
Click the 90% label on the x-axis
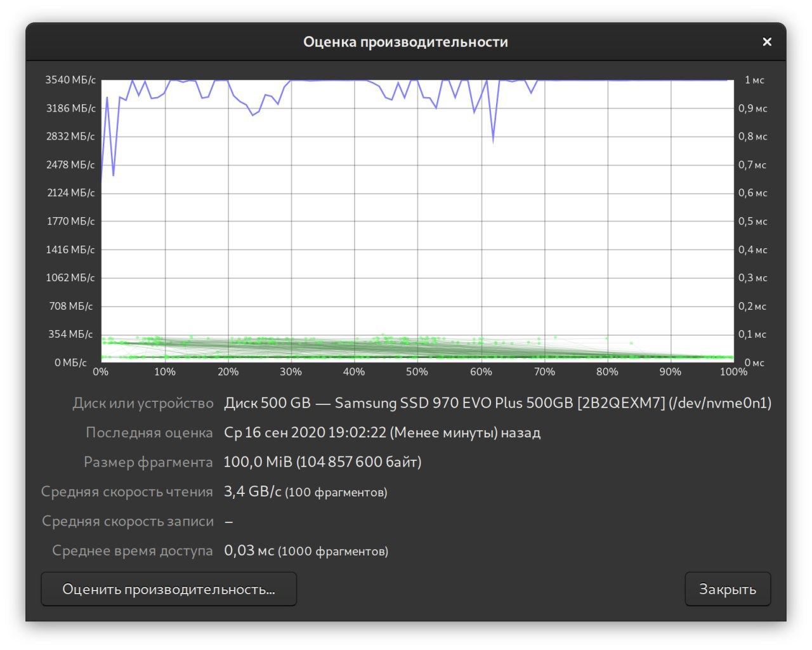tap(671, 372)
